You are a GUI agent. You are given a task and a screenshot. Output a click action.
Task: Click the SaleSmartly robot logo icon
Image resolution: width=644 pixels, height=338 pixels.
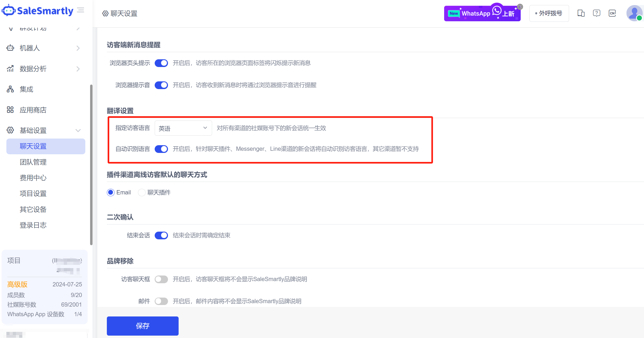(x=9, y=10)
